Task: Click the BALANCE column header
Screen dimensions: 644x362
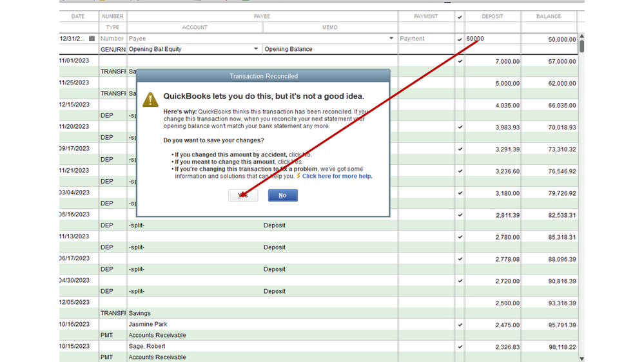Action: (549, 16)
